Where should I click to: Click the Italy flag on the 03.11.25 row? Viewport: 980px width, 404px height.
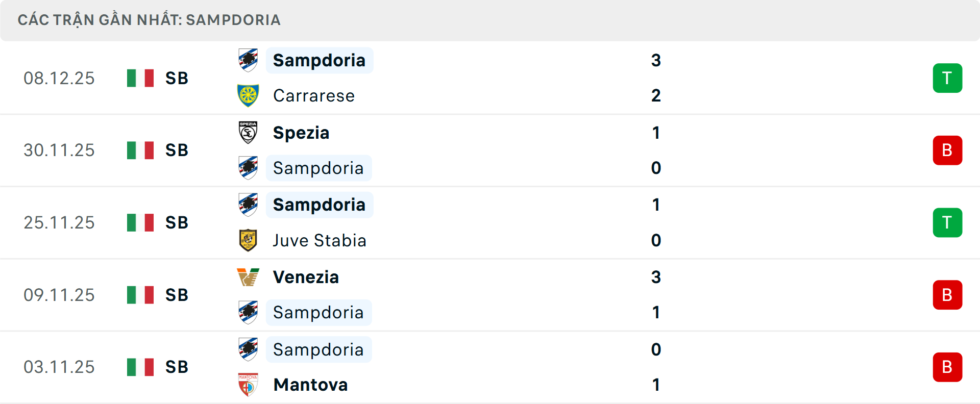point(140,366)
